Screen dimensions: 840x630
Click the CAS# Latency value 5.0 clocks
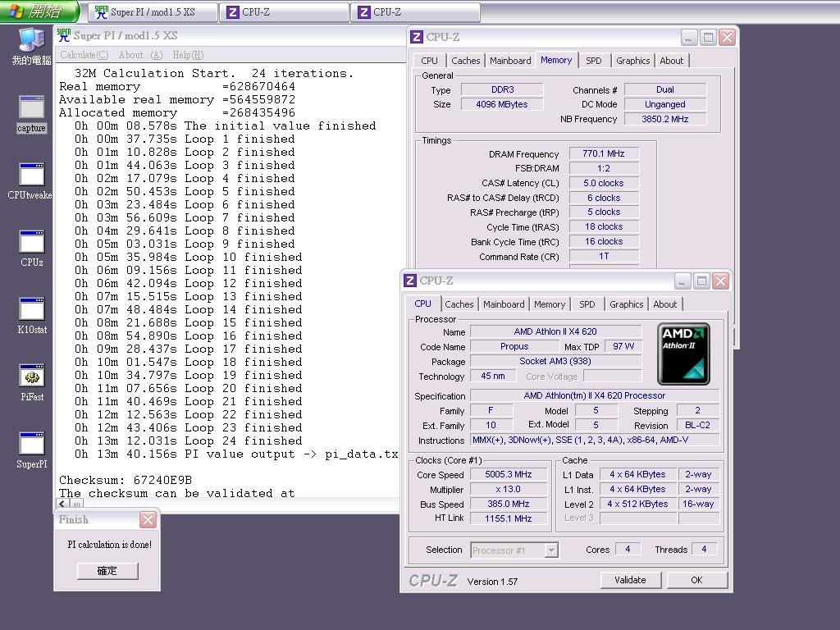[604, 183]
